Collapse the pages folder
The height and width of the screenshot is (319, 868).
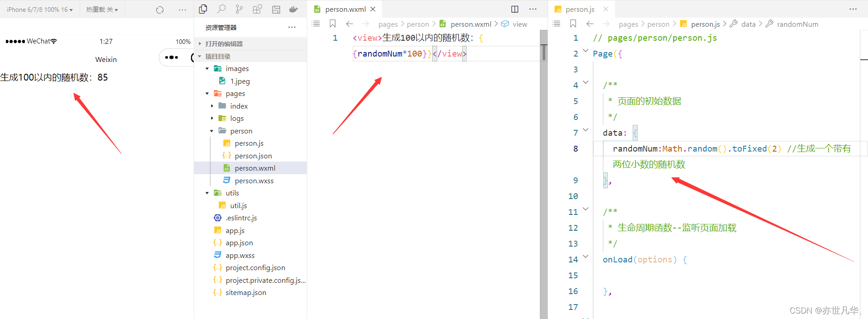click(250, 94)
